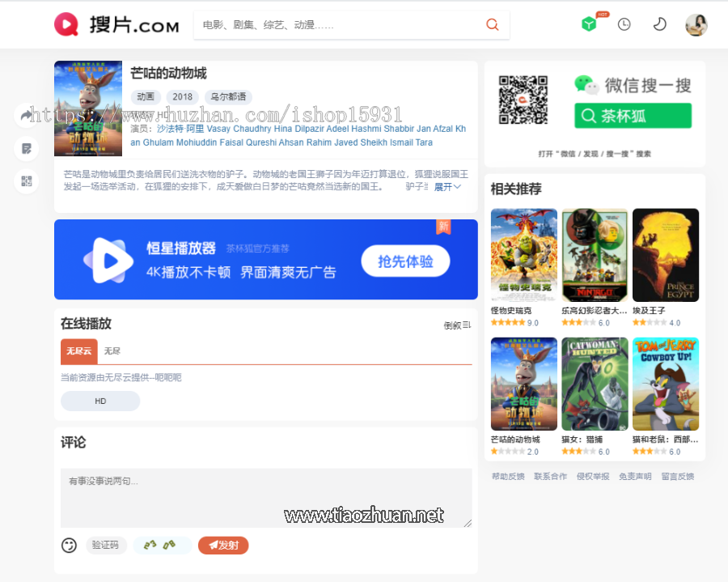
Task: Select the 无尽云 source tab
Action: [78, 351]
